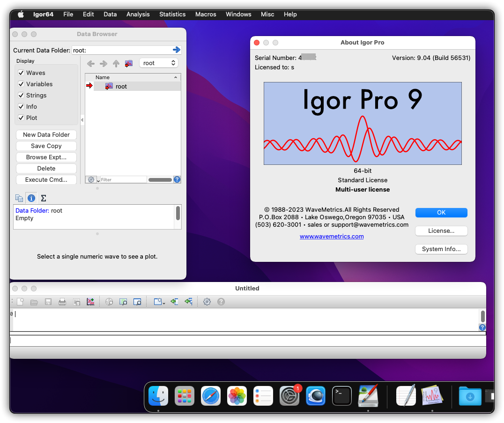Click the copy info icon above the info pane

[x=19, y=198]
